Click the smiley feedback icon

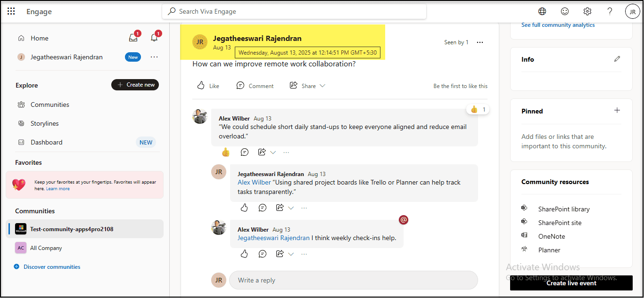coord(564,11)
